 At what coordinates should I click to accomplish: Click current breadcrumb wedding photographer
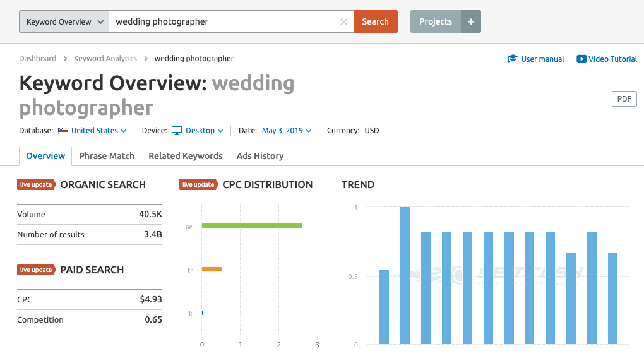tap(194, 58)
